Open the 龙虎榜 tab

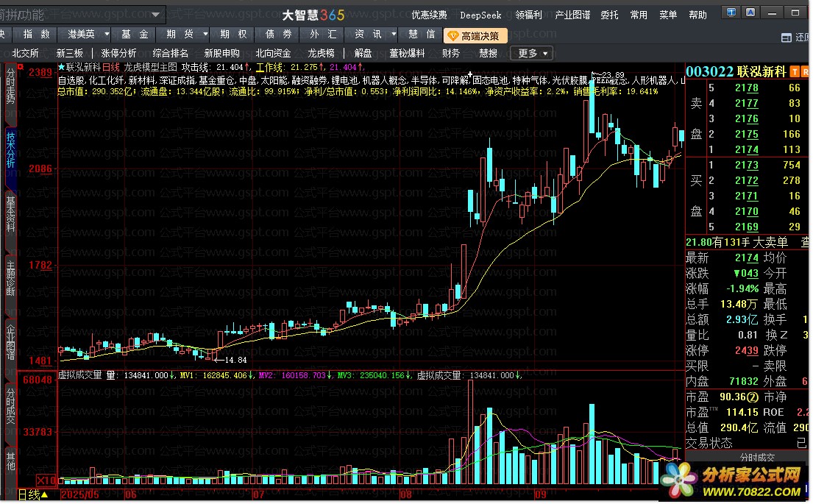[321, 53]
